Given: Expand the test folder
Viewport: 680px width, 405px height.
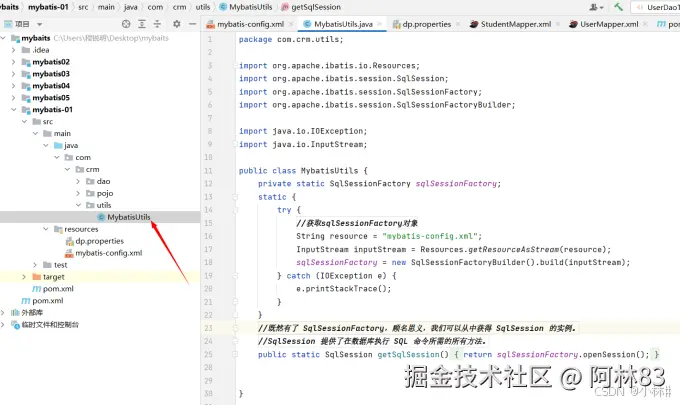Looking at the screenshot, I should click(x=35, y=265).
